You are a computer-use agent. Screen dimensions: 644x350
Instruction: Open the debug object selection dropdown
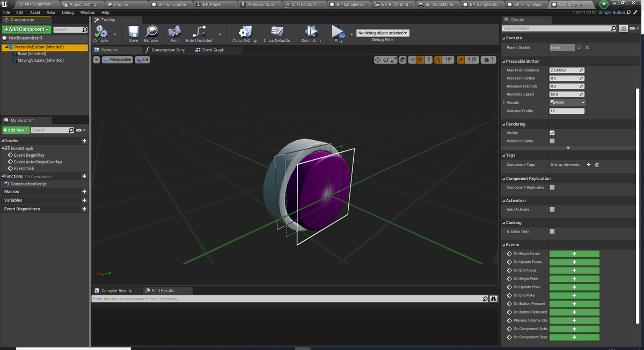pyautogui.click(x=383, y=33)
